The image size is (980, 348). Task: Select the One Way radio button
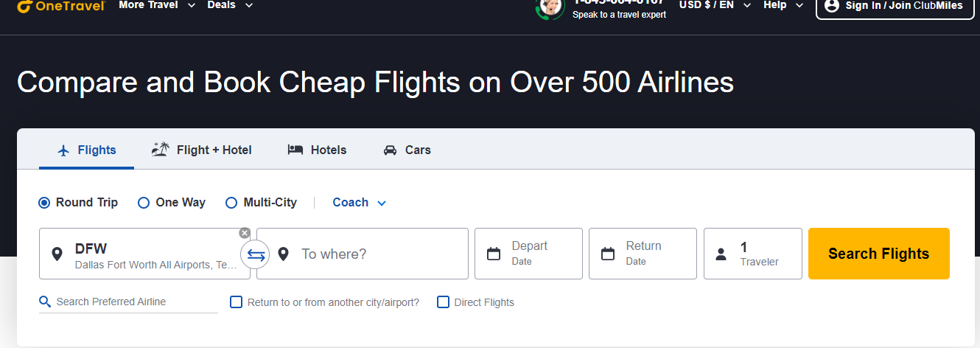click(144, 203)
